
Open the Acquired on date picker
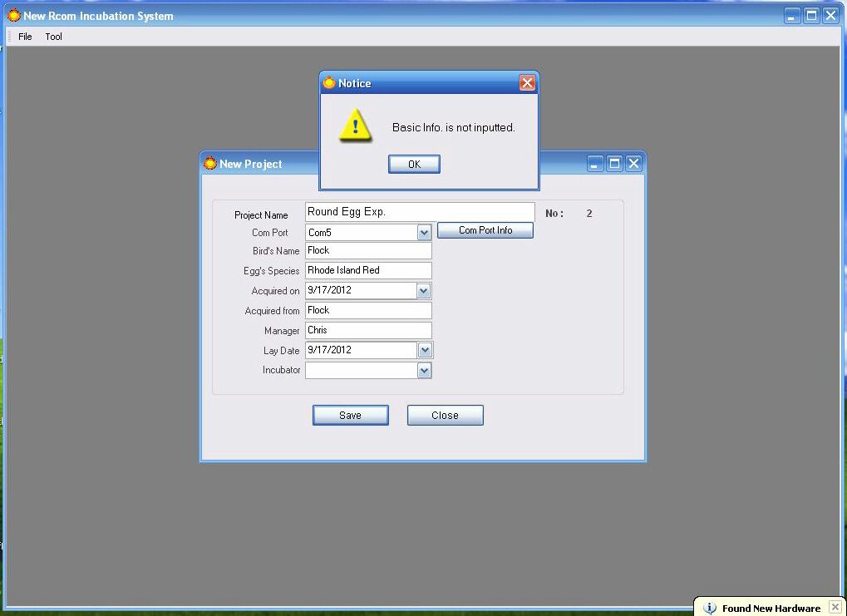pos(424,291)
